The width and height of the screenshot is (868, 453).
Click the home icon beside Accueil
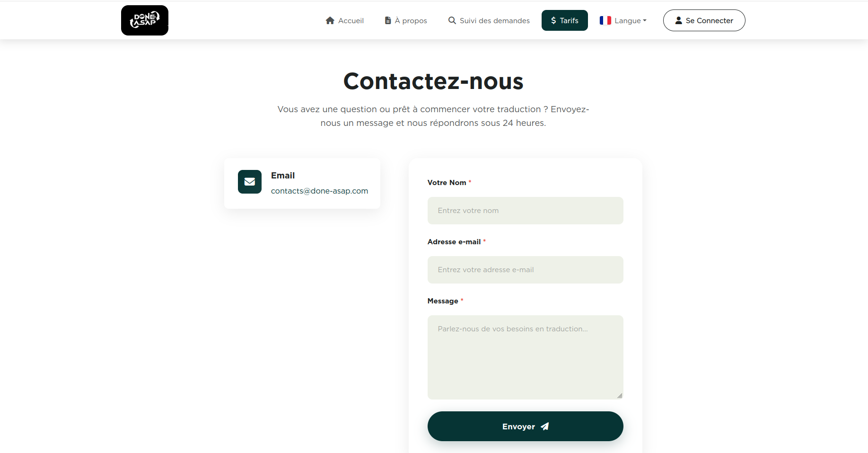(x=330, y=20)
